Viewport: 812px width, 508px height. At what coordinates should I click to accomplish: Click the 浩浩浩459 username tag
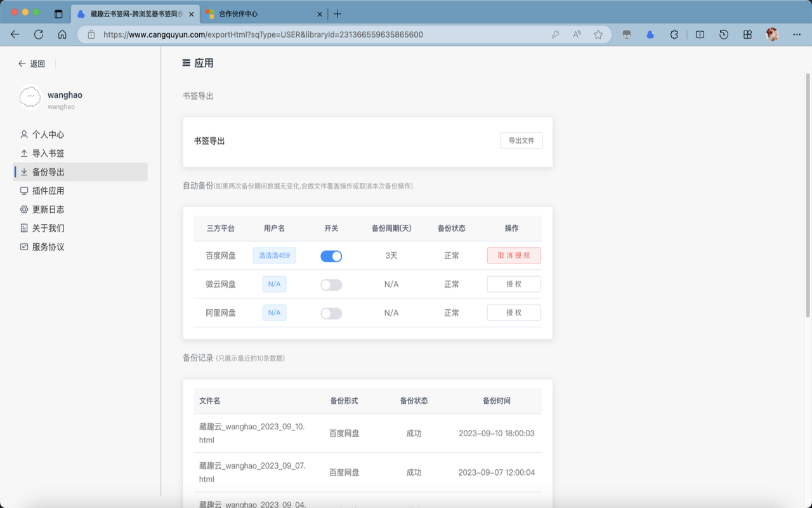[x=274, y=255]
